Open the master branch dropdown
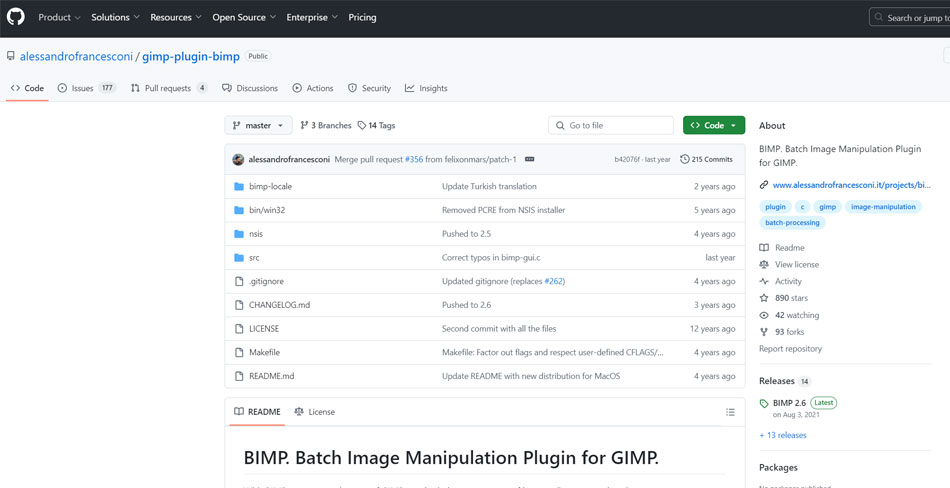The height and width of the screenshot is (488, 950). pos(258,125)
